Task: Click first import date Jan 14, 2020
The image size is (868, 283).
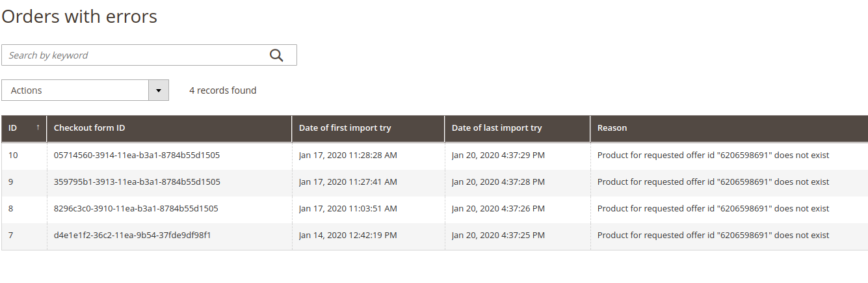Action: [x=348, y=236]
